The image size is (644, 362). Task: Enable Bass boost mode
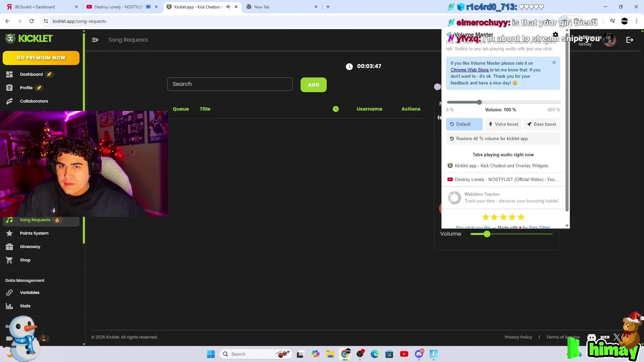(542, 124)
